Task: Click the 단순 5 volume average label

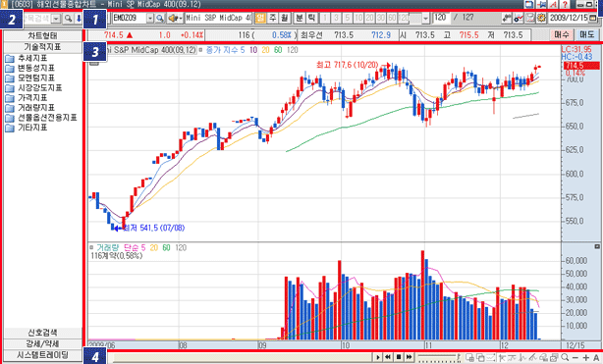Action: pos(135,248)
